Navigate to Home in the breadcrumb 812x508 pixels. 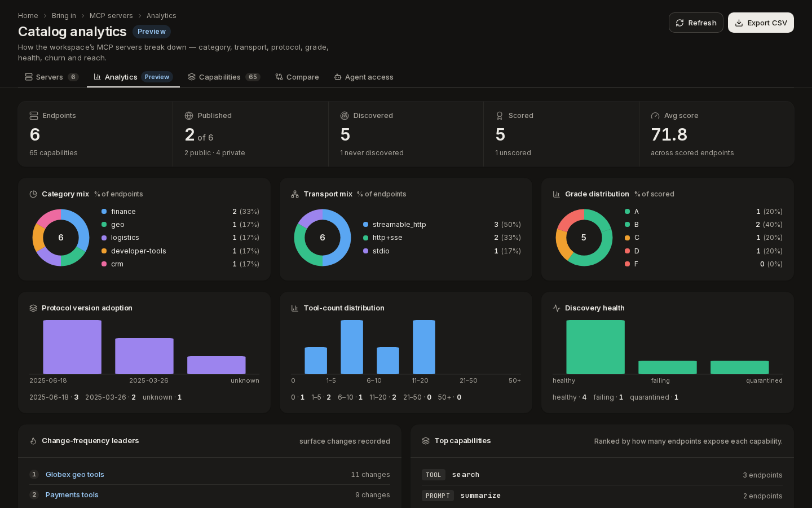(x=28, y=16)
